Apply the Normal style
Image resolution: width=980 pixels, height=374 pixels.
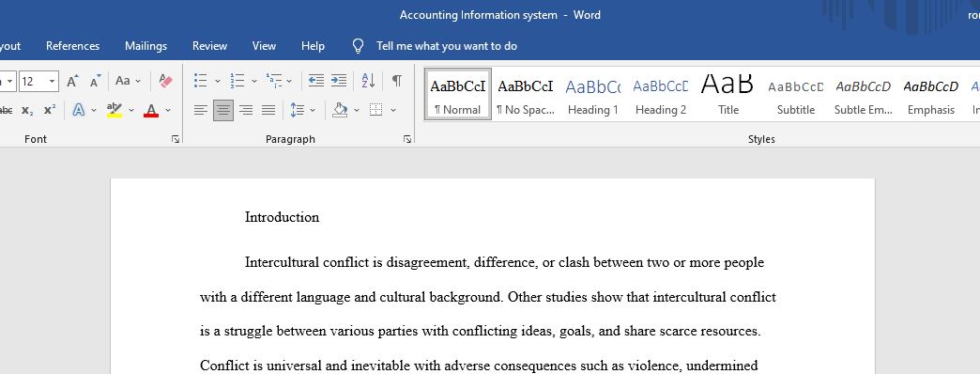tap(457, 94)
